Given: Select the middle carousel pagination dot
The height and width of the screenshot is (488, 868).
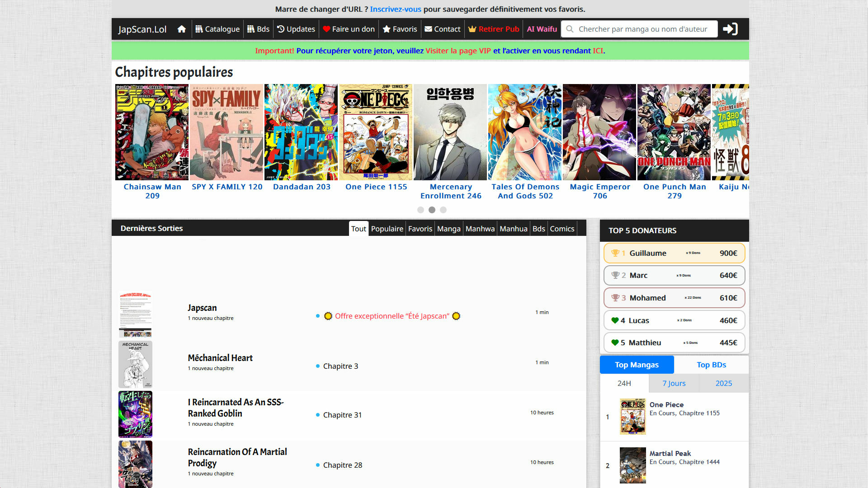Looking at the screenshot, I should click(x=432, y=210).
